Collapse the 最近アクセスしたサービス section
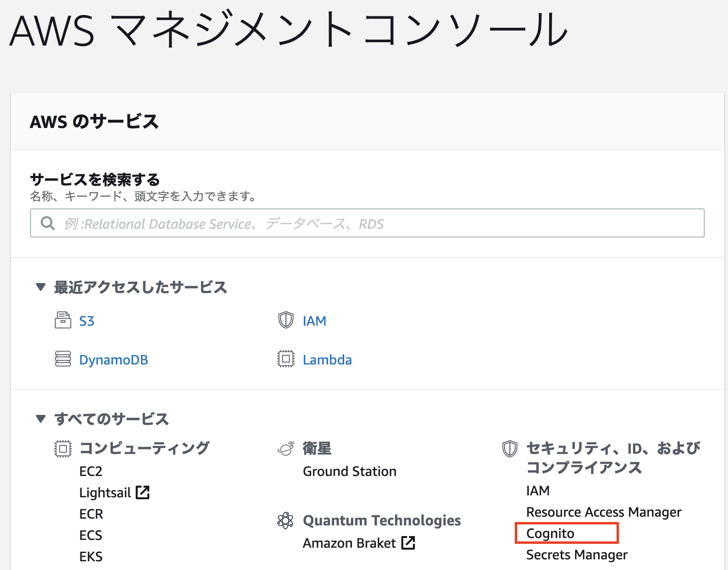This screenshot has height=570, width=728. [x=41, y=287]
